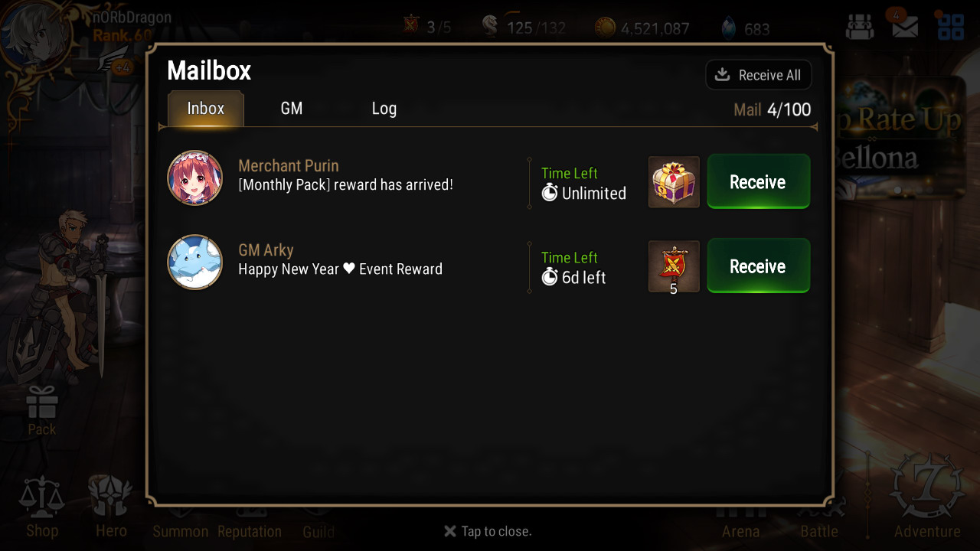Tap the Merchant Purin avatar
980x551 pixels.
[195, 178]
